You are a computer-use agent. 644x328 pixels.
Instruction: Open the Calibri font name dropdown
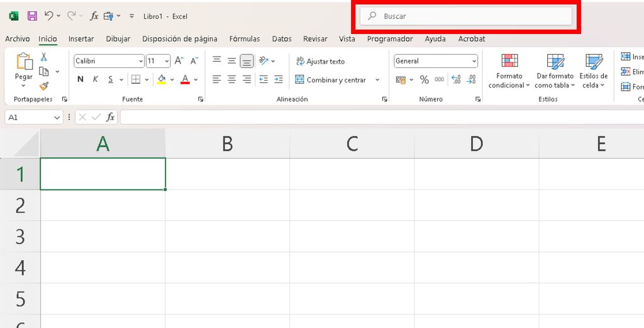point(141,61)
